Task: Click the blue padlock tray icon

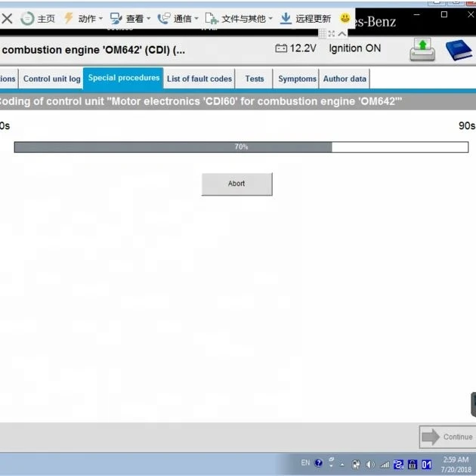Action: tap(413, 464)
